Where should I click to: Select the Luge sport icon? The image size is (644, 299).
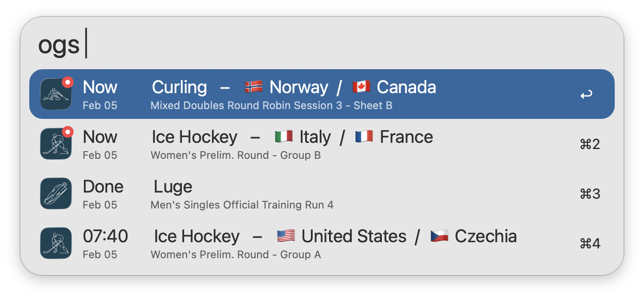(x=56, y=193)
